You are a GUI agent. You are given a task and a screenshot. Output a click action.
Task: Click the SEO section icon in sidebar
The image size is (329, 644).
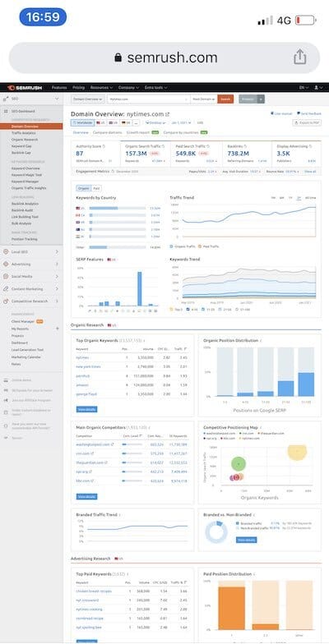tap(5, 99)
